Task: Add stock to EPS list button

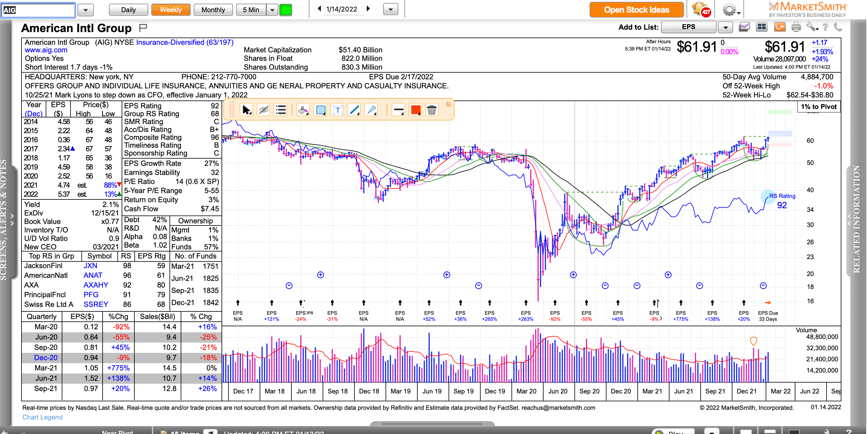Action: 689,27
